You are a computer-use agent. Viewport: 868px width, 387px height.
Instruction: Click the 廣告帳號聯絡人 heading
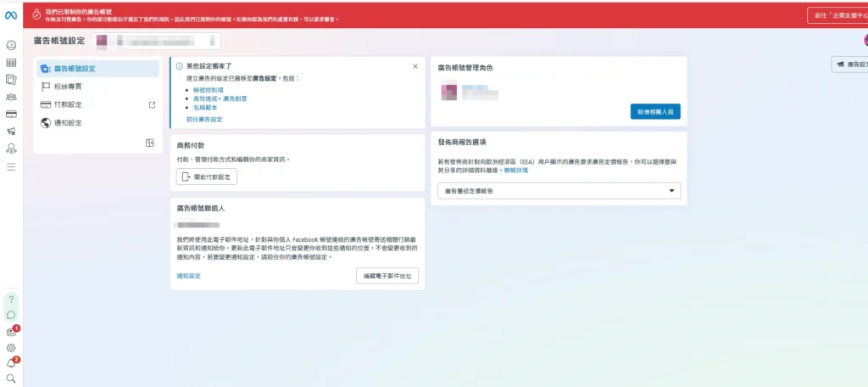pos(200,209)
